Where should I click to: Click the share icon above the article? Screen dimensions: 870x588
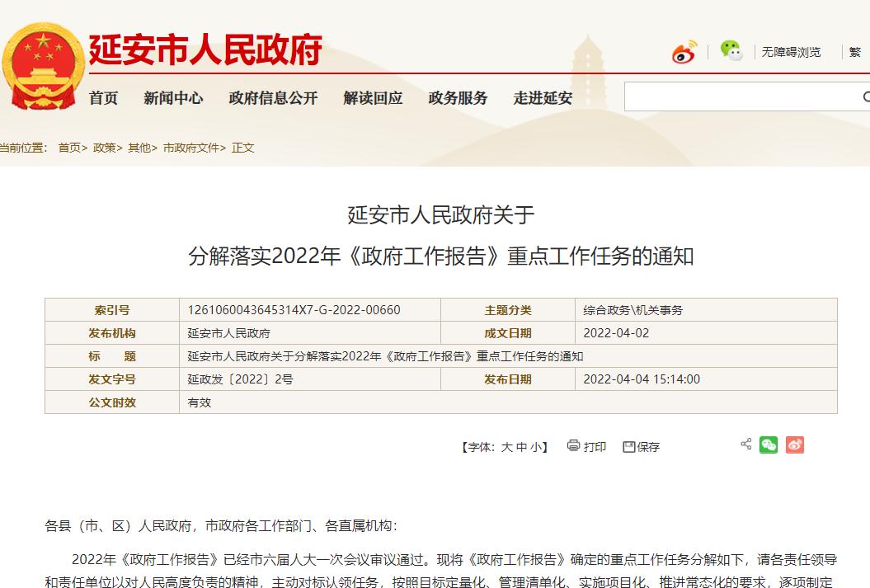(745, 444)
